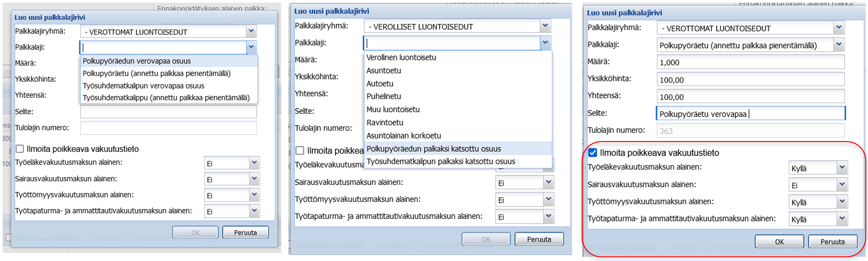Enable 'Ilmoita poikkeava vakuutustieto' checkbox in left dialog
Viewport: 868px width, 261px height.
(20, 149)
